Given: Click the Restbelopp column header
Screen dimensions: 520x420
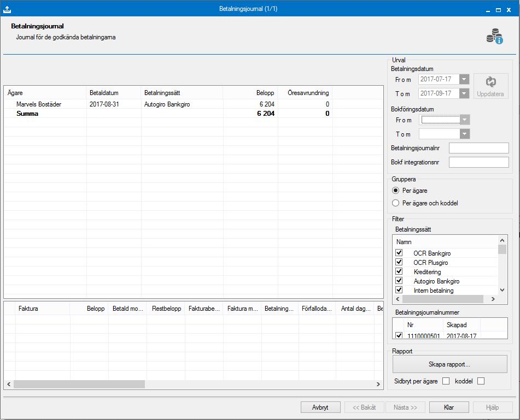Looking at the screenshot, I should pos(166,309).
